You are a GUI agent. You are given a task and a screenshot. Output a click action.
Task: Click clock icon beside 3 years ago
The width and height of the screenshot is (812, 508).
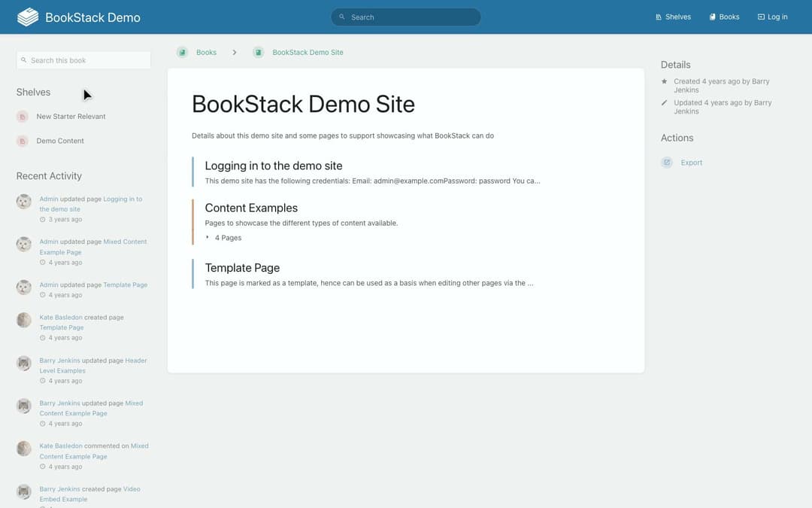(x=42, y=220)
